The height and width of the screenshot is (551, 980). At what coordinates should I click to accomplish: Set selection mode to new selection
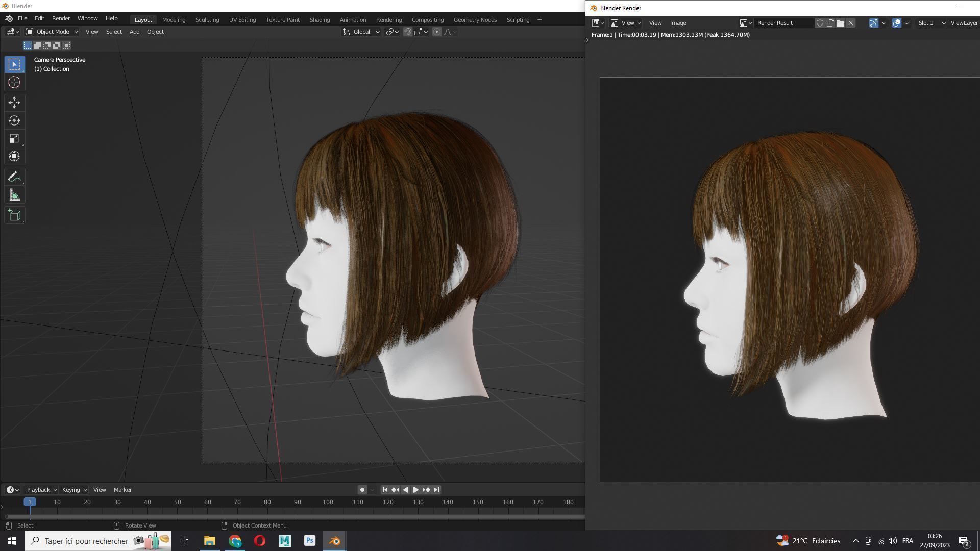[x=28, y=45]
